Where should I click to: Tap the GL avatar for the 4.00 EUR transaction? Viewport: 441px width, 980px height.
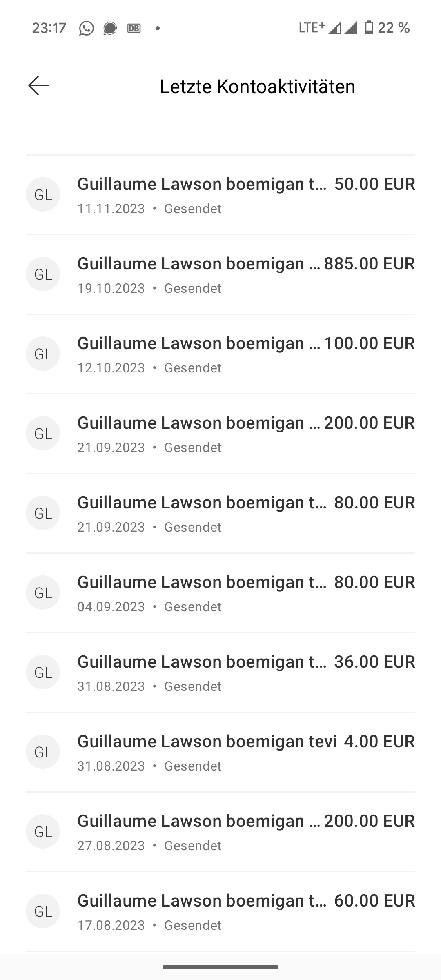tap(43, 752)
